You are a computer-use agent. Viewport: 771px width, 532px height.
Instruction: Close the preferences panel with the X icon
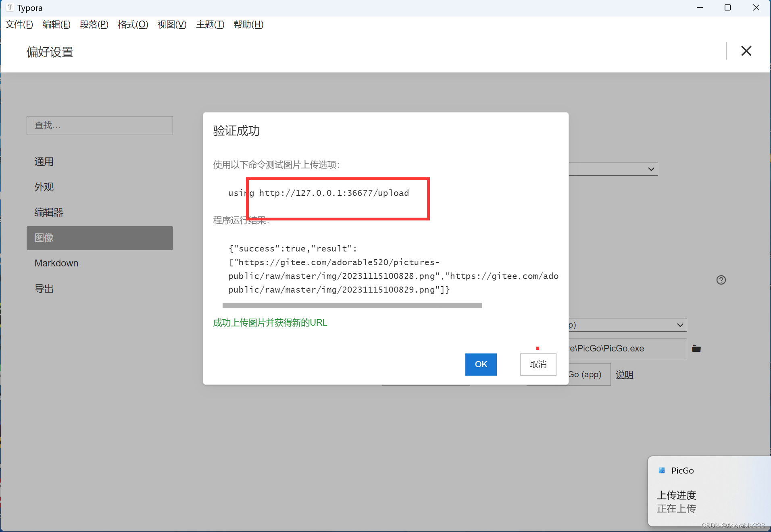pyautogui.click(x=746, y=51)
